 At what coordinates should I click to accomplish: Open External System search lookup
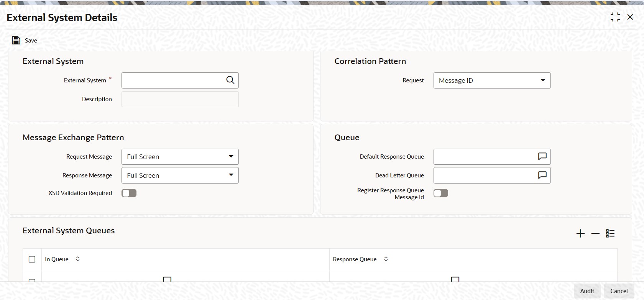coord(230,80)
